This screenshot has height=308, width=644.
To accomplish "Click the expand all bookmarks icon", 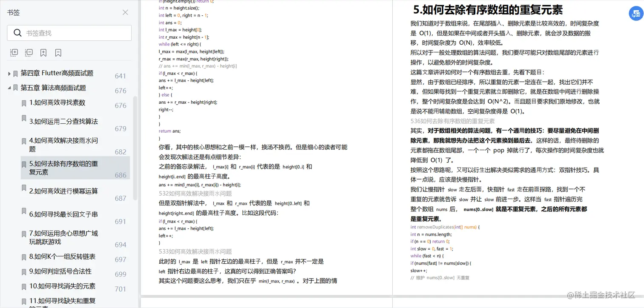I will [14, 52].
